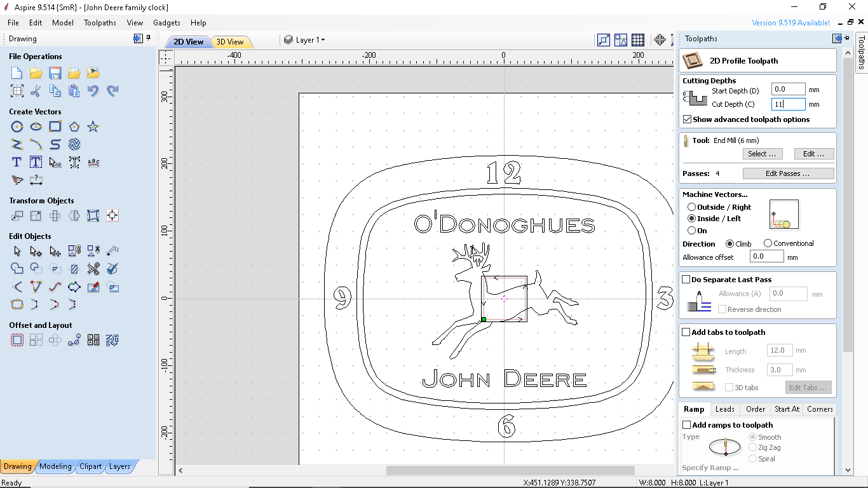Open the Version 9.519 Available link
Screen dimensions: 868x488
[x=790, y=22]
